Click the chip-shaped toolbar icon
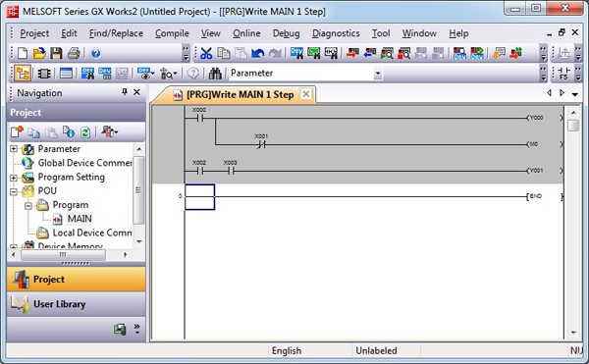This screenshot has width=589, height=364. (44, 74)
